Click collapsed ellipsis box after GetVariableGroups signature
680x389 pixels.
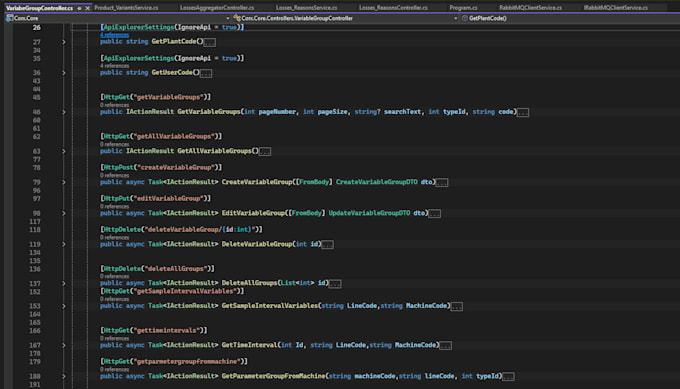pos(523,113)
